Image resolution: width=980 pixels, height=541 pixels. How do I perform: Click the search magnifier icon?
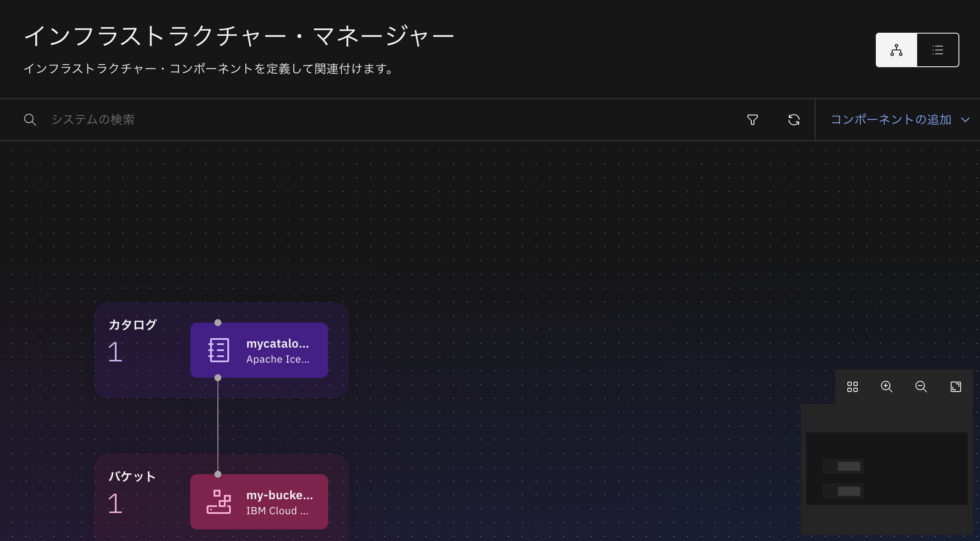pos(30,120)
